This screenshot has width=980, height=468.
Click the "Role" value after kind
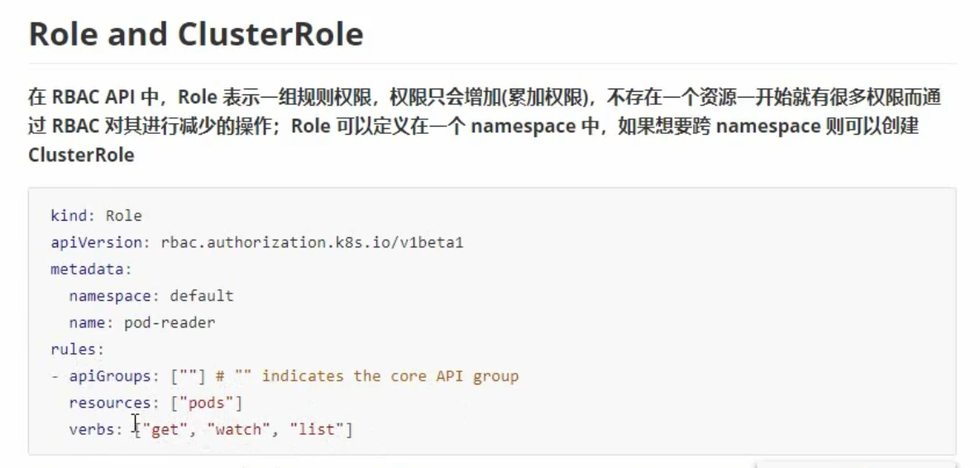124,216
